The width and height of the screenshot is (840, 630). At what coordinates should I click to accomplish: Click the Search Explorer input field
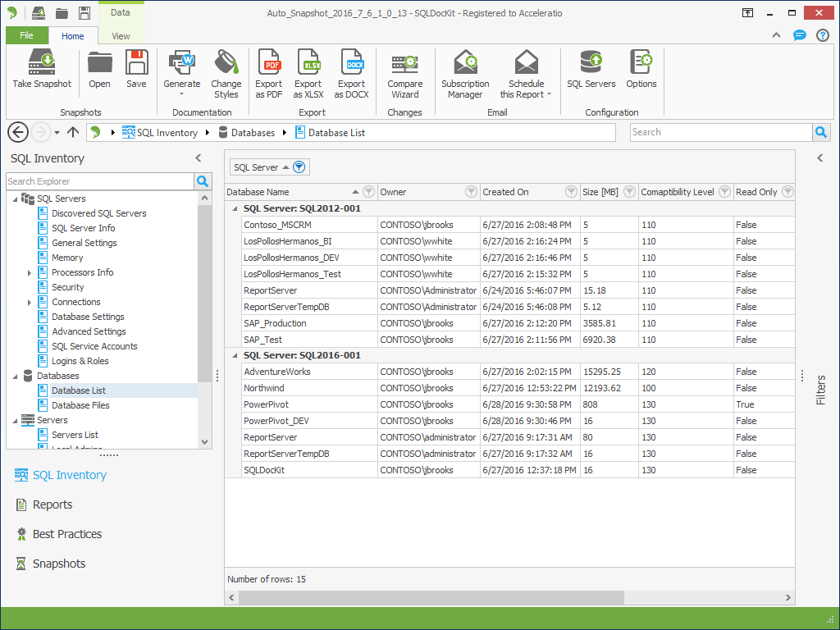click(99, 181)
